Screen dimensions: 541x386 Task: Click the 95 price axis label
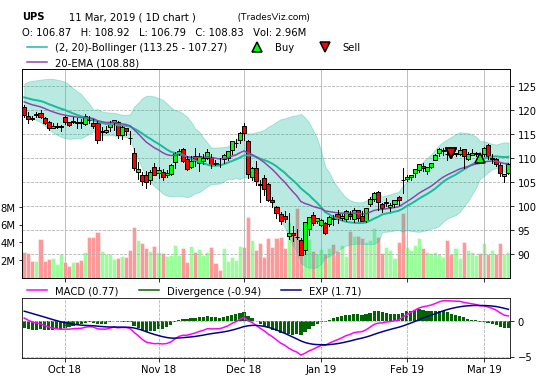(524, 231)
